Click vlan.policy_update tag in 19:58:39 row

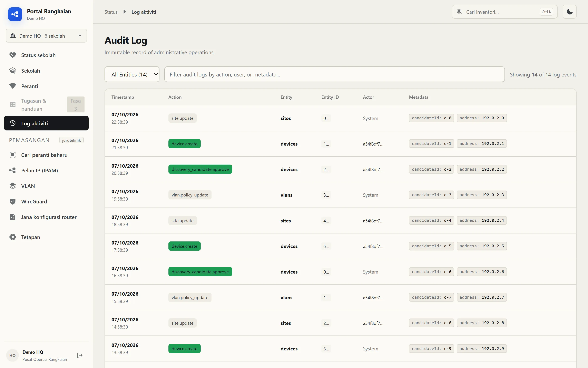point(190,195)
